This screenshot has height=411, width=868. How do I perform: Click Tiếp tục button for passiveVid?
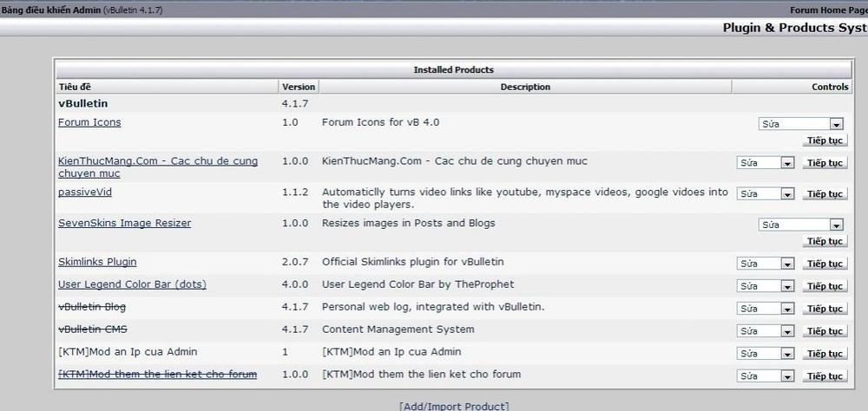point(825,193)
